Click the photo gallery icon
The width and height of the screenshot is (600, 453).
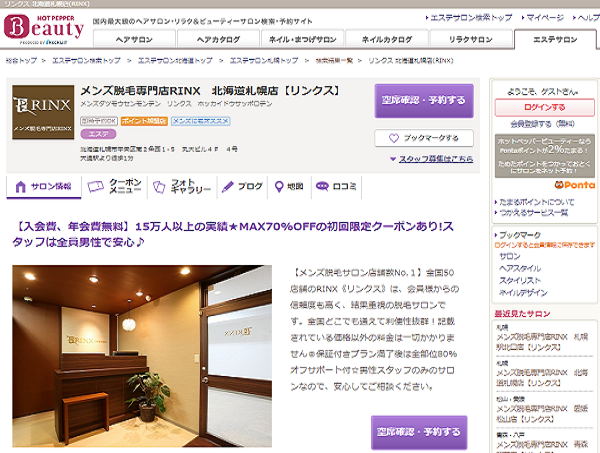(x=159, y=187)
